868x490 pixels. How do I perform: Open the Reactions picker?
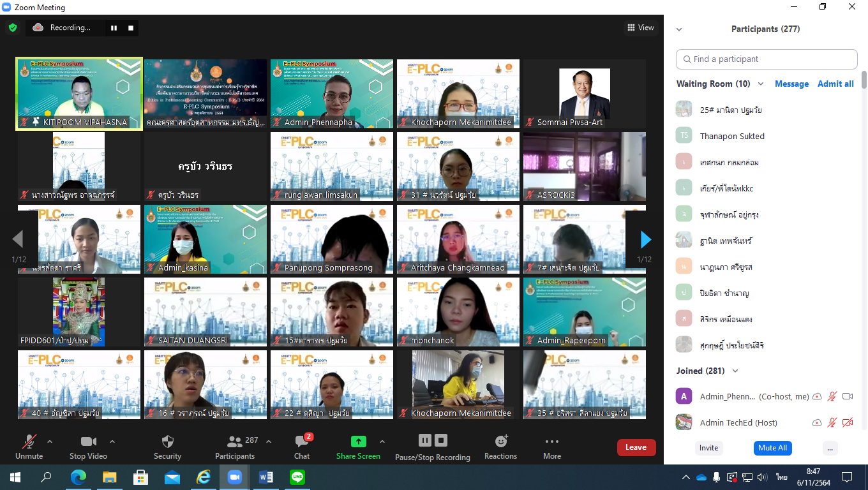[500, 447]
